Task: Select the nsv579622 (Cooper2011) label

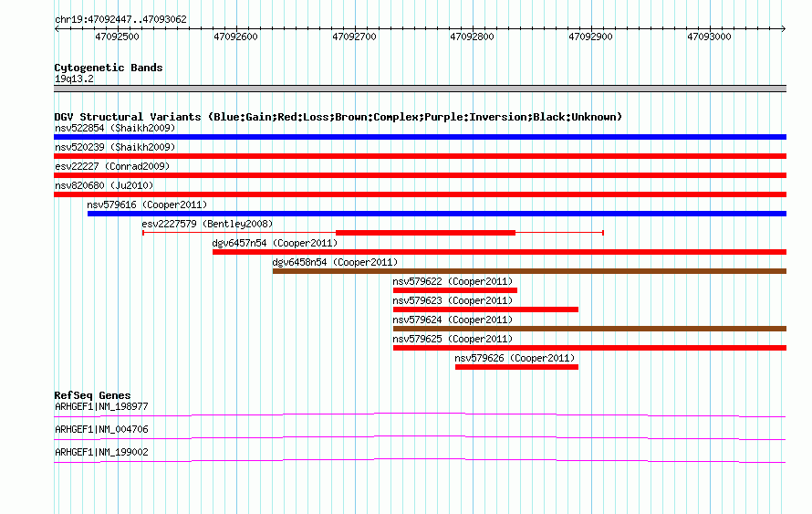Action: (x=453, y=281)
